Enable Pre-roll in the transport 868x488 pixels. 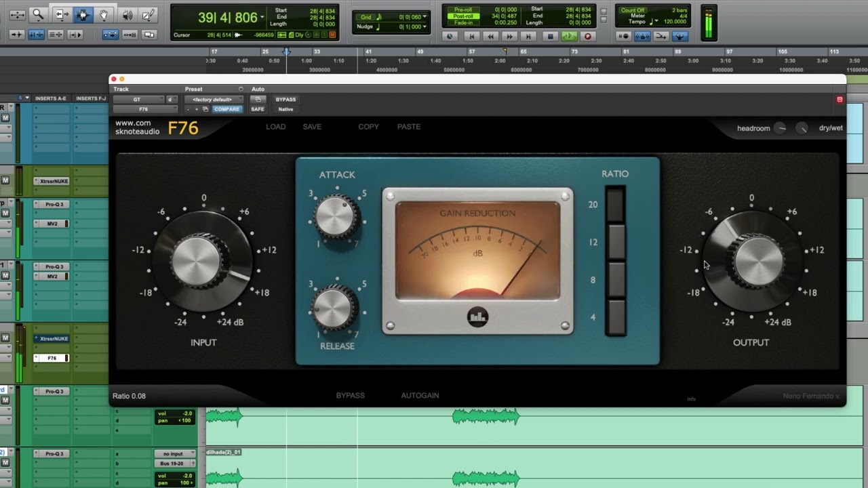[463, 10]
